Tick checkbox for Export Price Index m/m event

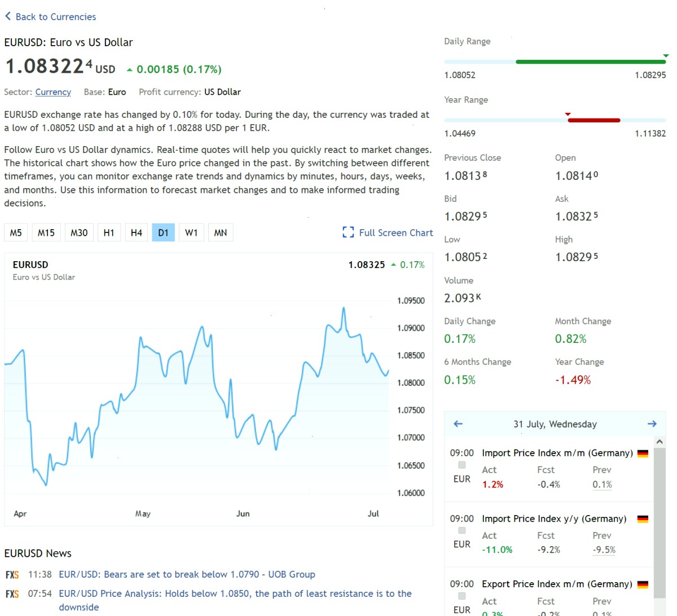click(462, 596)
